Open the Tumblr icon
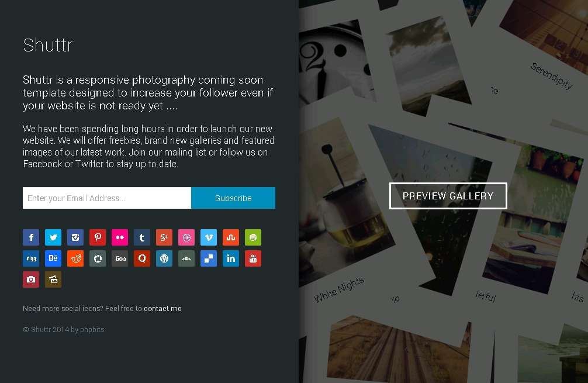The width and height of the screenshot is (588, 383). click(x=142, y=237)
